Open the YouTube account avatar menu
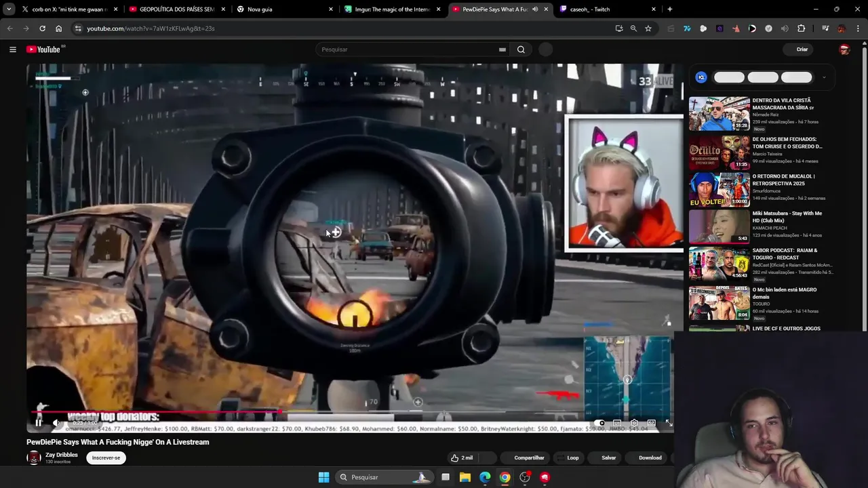The width and height of the screenshot is (868, 488). point(844,49)
